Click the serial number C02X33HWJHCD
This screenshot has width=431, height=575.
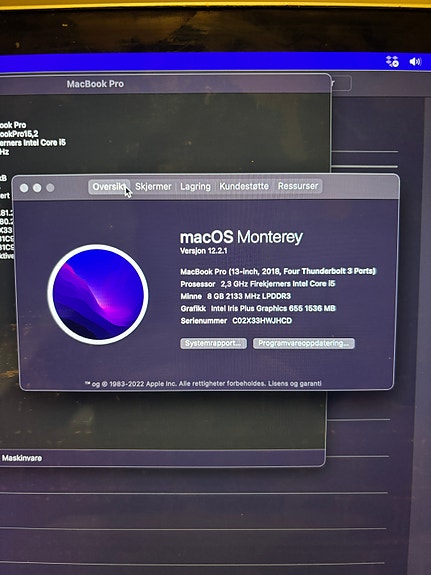tap(262, 321)
